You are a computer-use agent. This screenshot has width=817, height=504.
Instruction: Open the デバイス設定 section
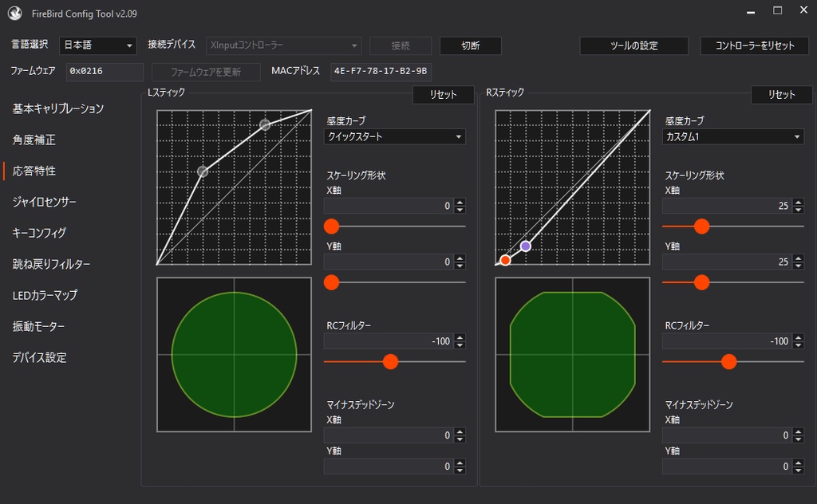39,358
